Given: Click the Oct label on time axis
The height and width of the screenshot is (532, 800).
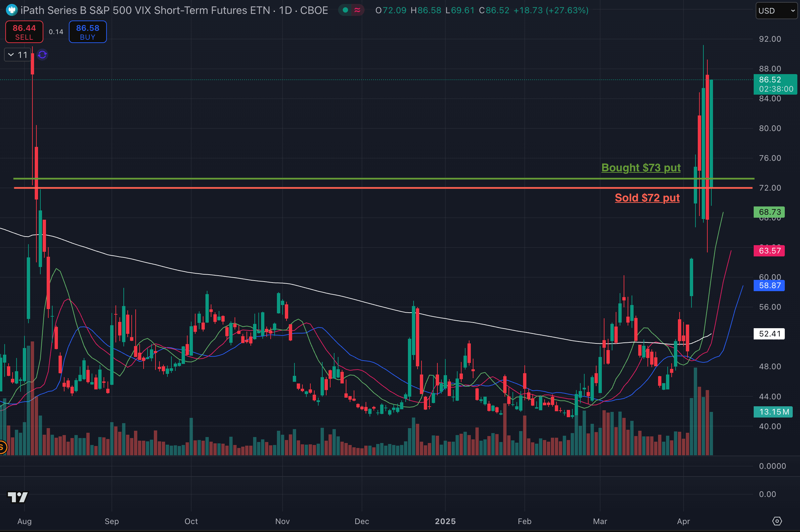Looking at the screenshot, I should (x=191, y=521).
